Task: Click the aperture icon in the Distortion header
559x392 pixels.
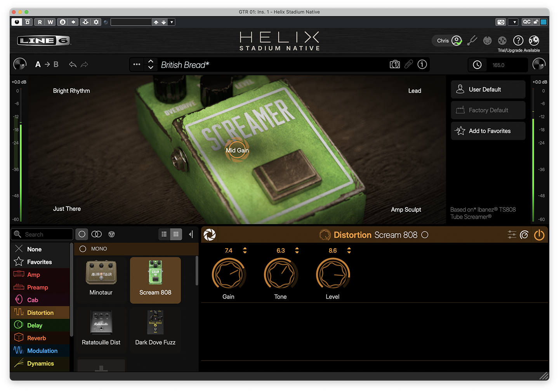Action: (x=210, y=235)
